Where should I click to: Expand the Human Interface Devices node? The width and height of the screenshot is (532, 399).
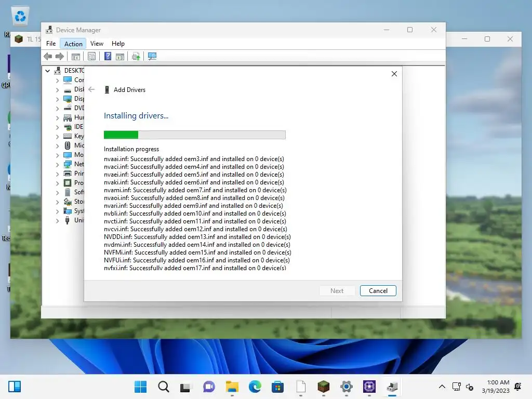pos(57,118)
